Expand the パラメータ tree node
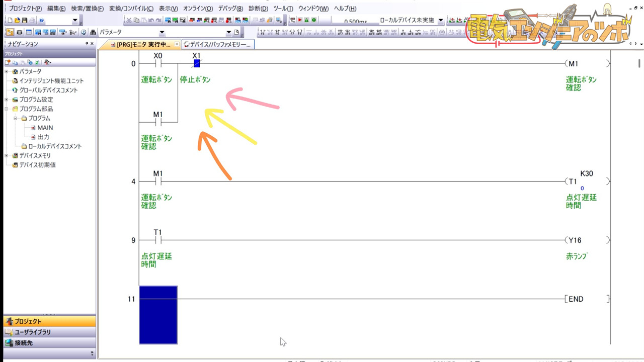The width and height of the screenshot is (644, 362). (x=7, y=71)
